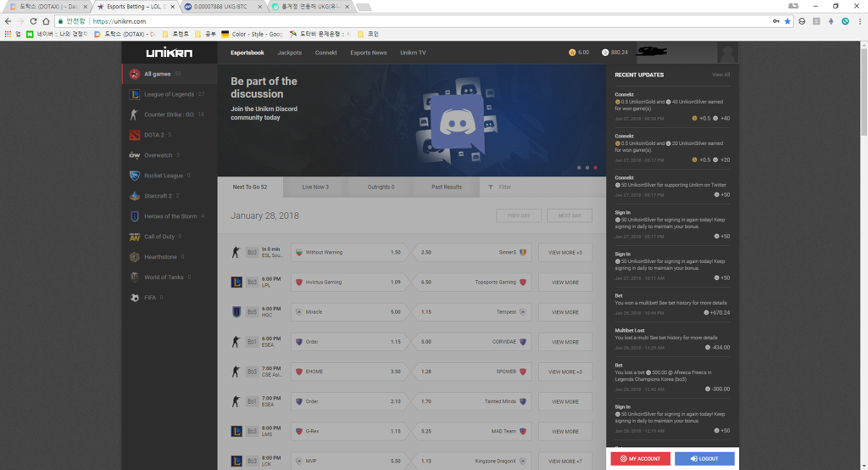Click VIEW MORE for Miracle vs Tempest

pyautogui.click(x=565, y=312)
